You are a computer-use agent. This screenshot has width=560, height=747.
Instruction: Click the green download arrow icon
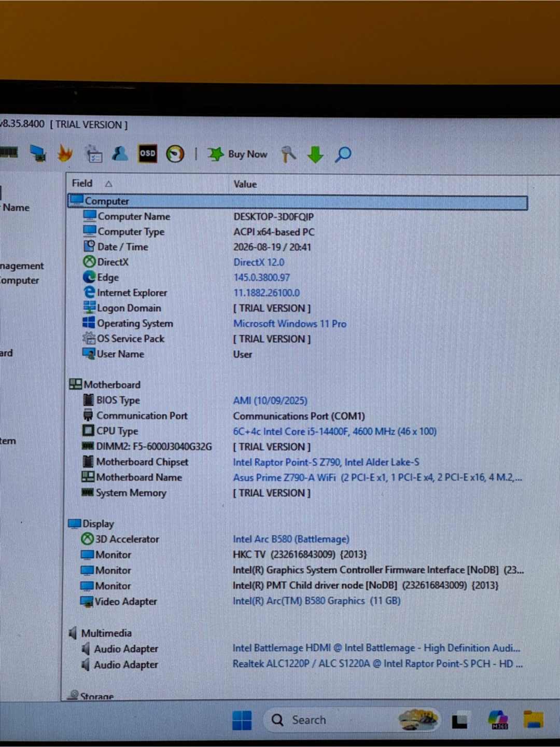(315, 155)
